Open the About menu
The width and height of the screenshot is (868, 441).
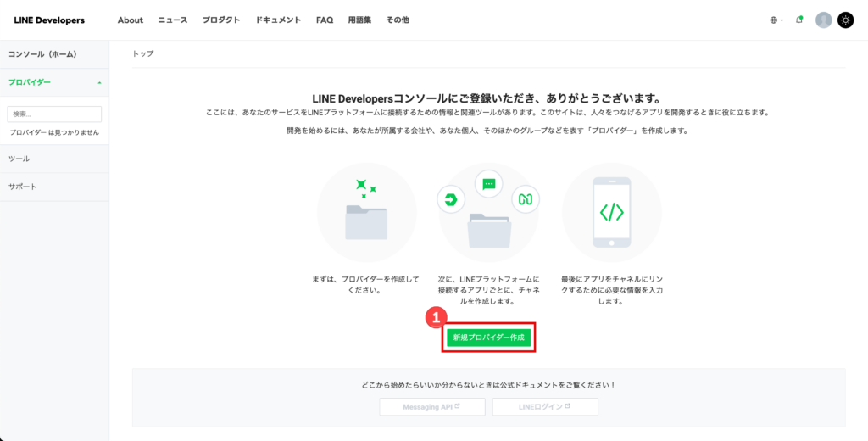pos(131,20)
